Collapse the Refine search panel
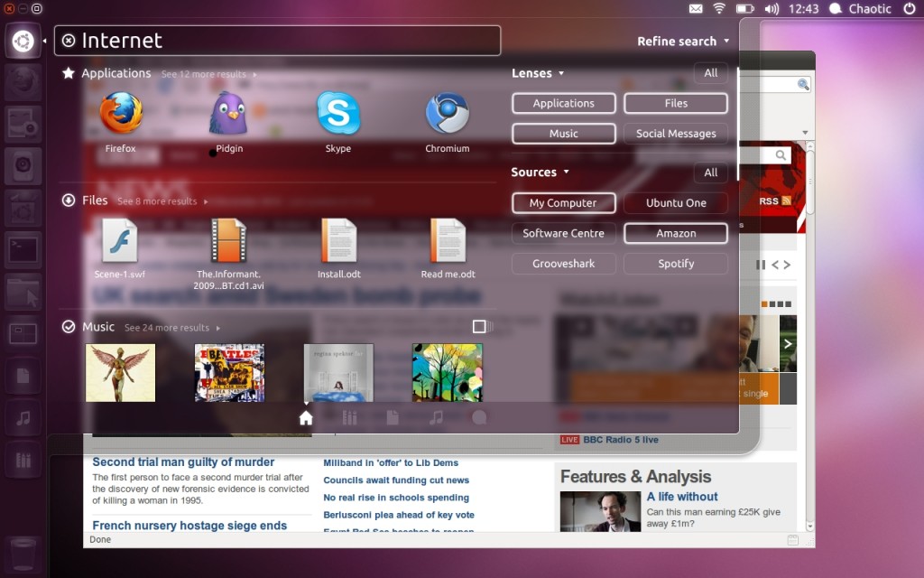Image resolution: width=924 pixels, height=578 pixels. 683,42
